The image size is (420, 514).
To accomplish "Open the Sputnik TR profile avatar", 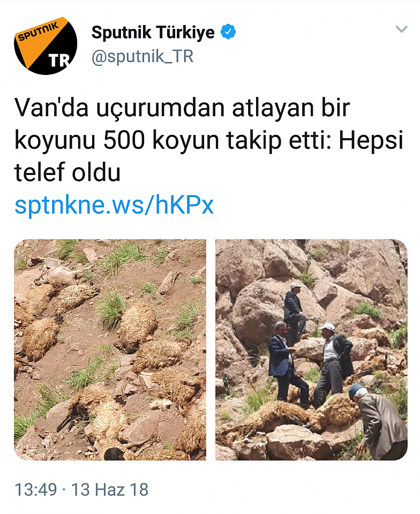I will [x=46, y=44].
